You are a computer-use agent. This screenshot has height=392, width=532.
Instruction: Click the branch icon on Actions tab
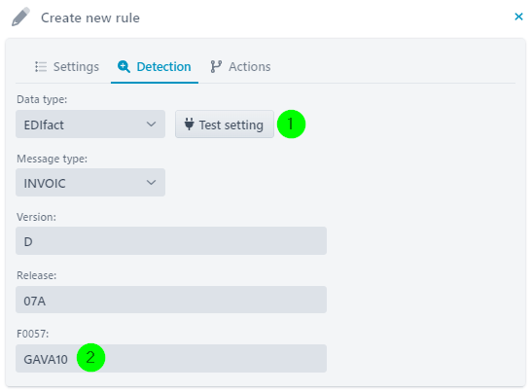click(x=216, y=66)
